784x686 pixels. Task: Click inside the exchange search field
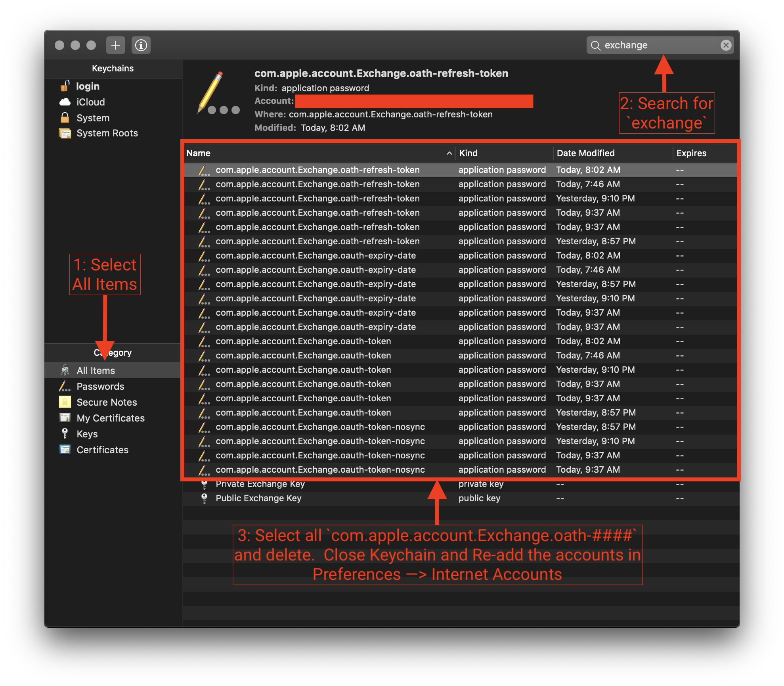click(x=660, y=45)
